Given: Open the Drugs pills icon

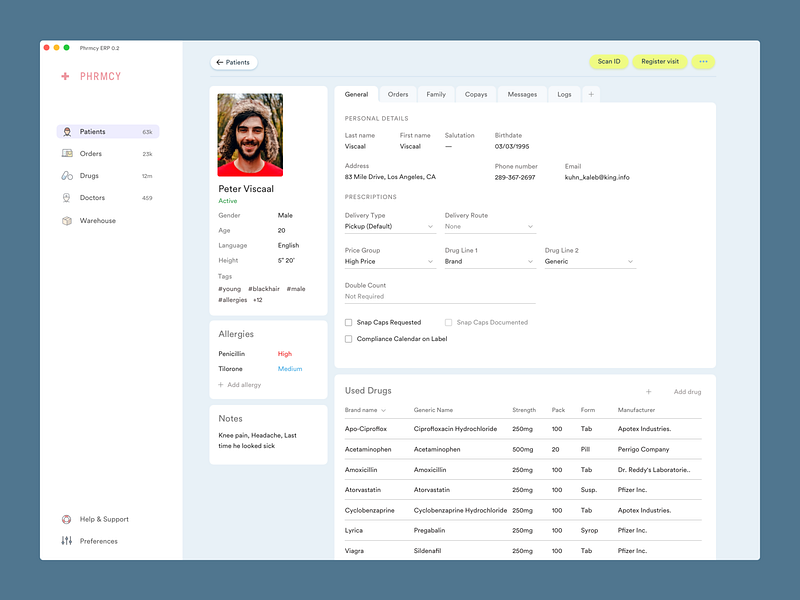Looking at the screenshot, I should [x=67, y=176].
